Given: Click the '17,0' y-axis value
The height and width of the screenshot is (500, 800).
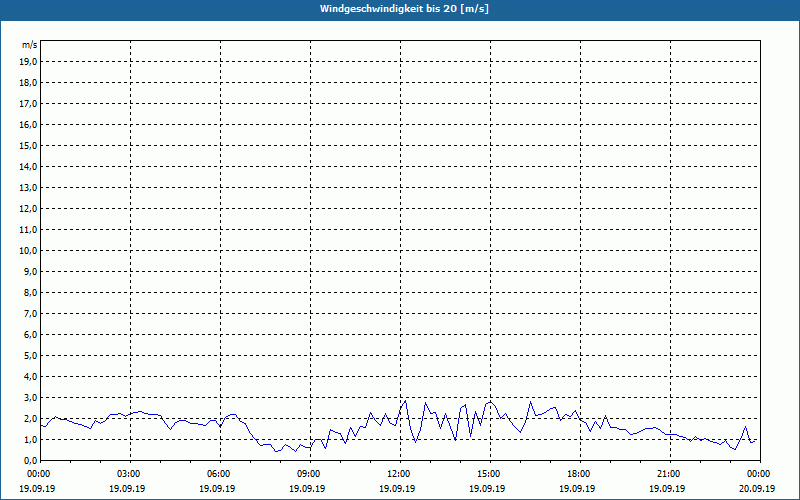Looking at the screenshot, I should click(x=28, y=104).
